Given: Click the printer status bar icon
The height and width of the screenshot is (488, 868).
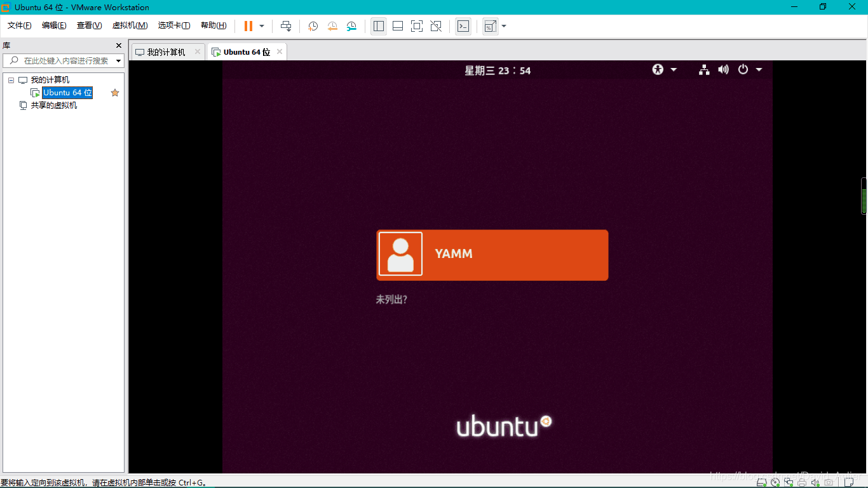Looking at the screenshot, I should pyautogui.click(x=802, y=482).
